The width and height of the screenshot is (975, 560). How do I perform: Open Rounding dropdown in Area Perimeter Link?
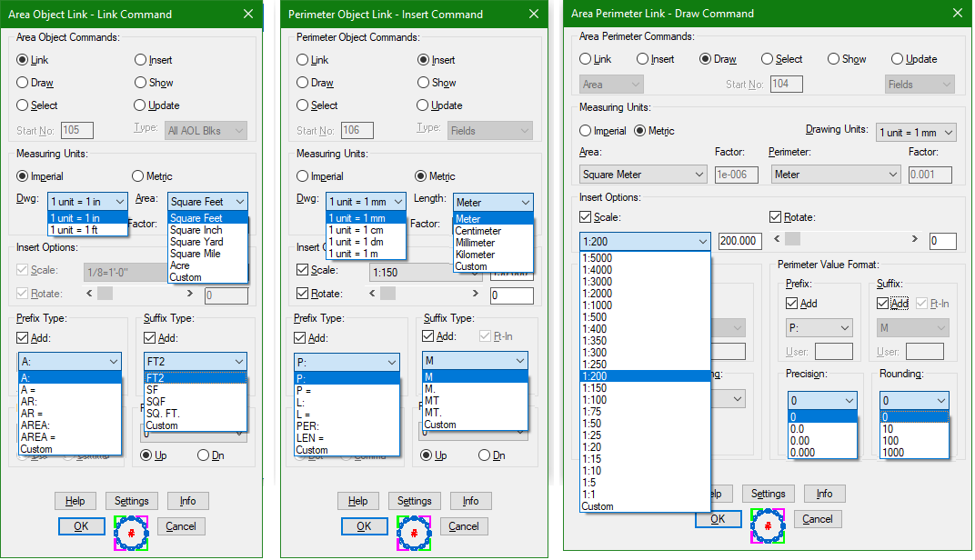tap(914, 400)
